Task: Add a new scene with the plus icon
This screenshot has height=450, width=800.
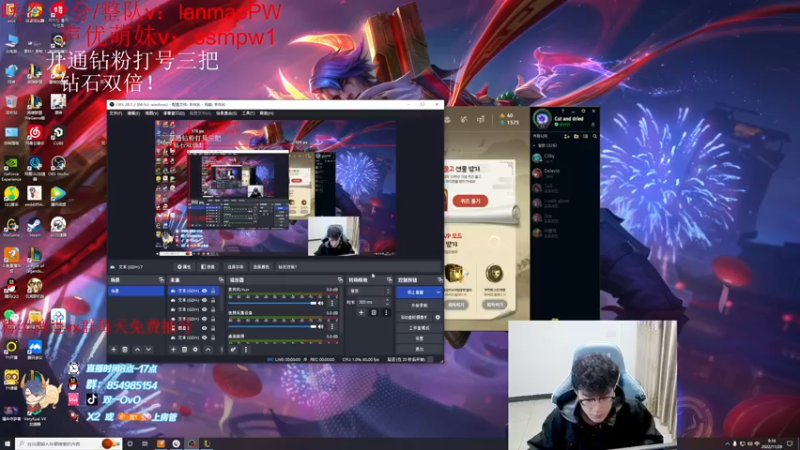Action: 114,349
